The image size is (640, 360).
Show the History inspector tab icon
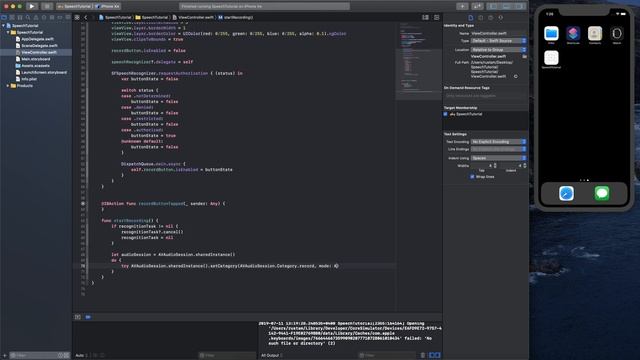click(x=480, y=18)
